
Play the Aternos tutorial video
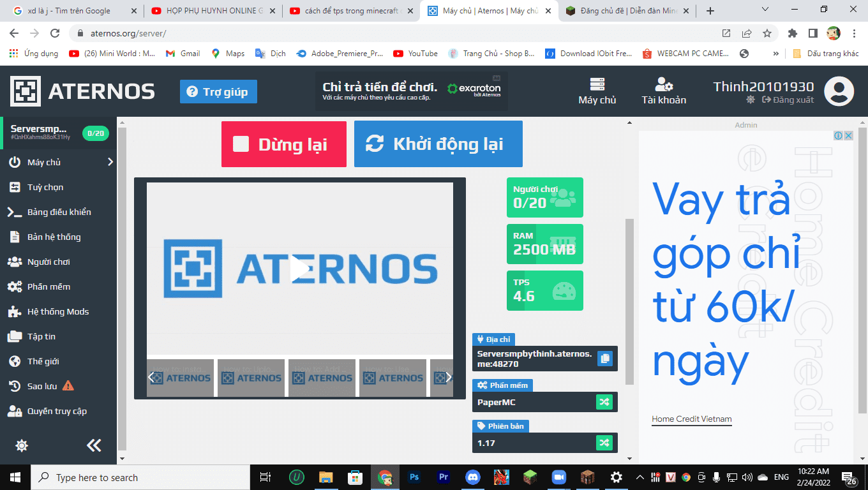coord(299,269)
